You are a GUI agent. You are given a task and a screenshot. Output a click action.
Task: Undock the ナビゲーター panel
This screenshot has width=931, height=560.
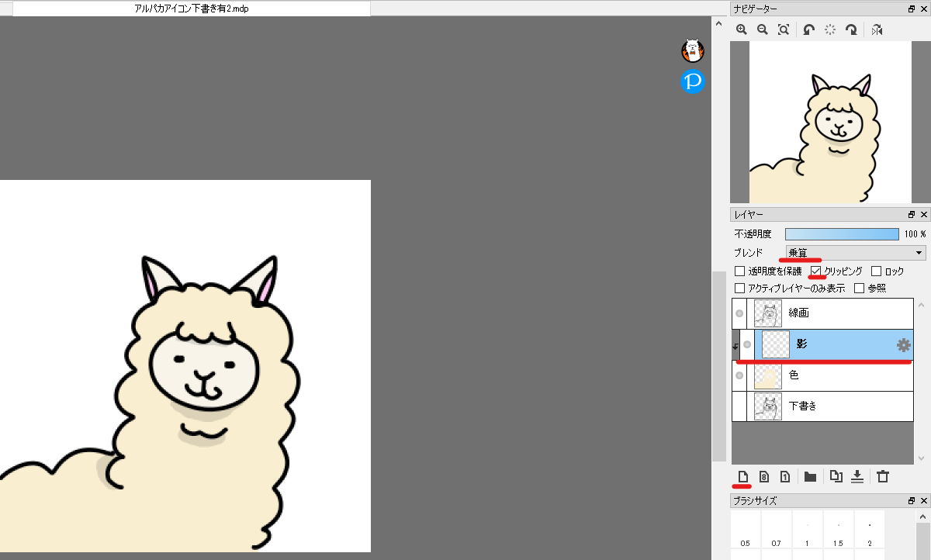[x=912, y=9]
